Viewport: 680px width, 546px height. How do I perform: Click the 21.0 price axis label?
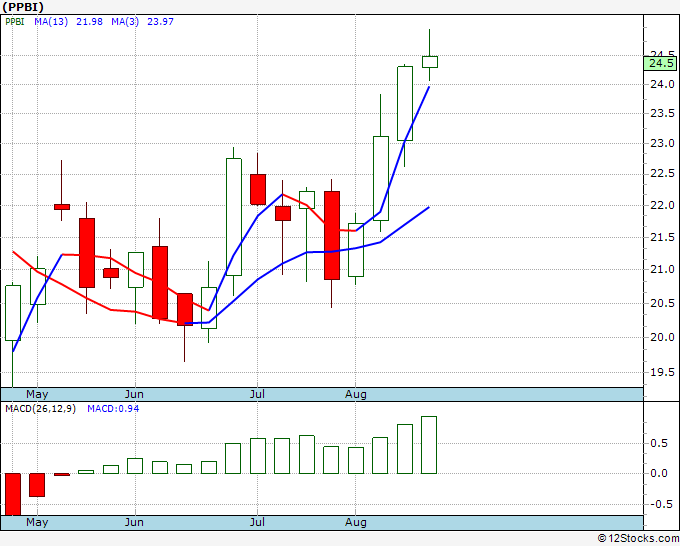(x=662, y=269)
